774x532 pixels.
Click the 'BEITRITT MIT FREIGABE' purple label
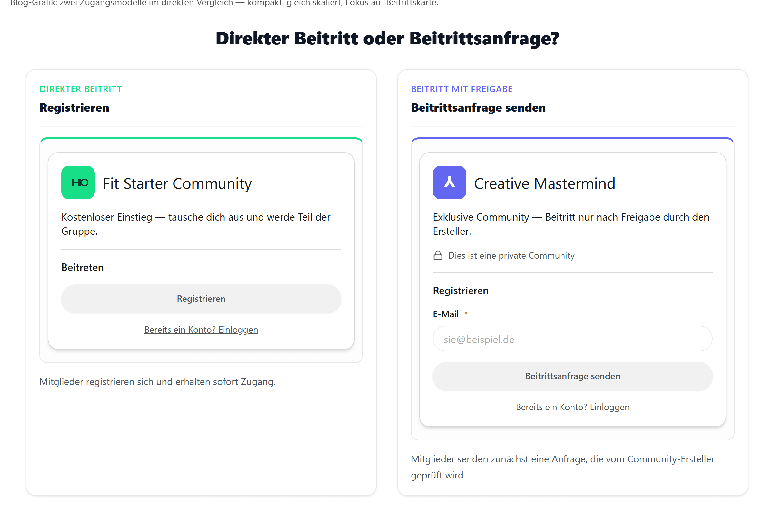(461, 89)
